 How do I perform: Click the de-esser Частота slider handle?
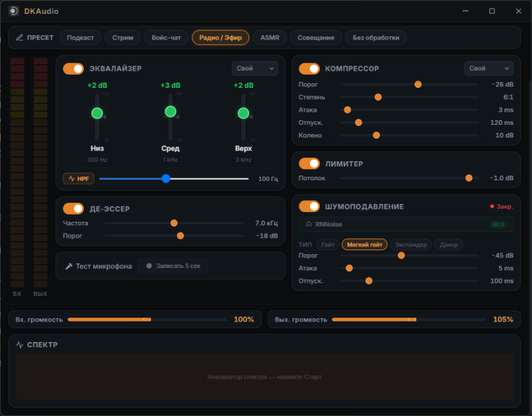coord(174,223)
